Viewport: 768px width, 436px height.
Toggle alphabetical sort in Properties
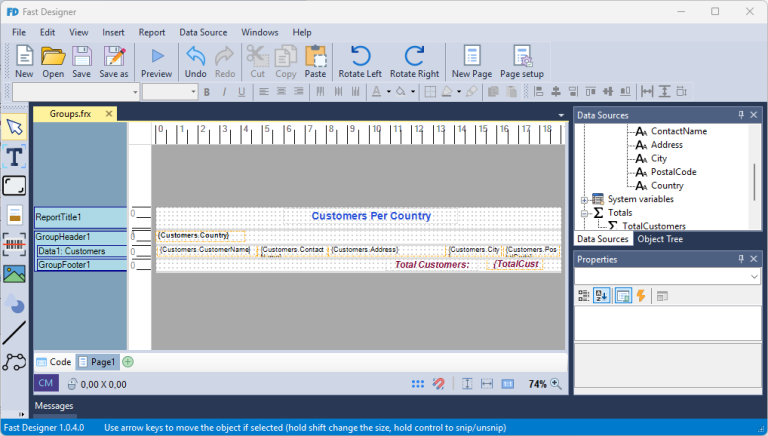point(601,296)
